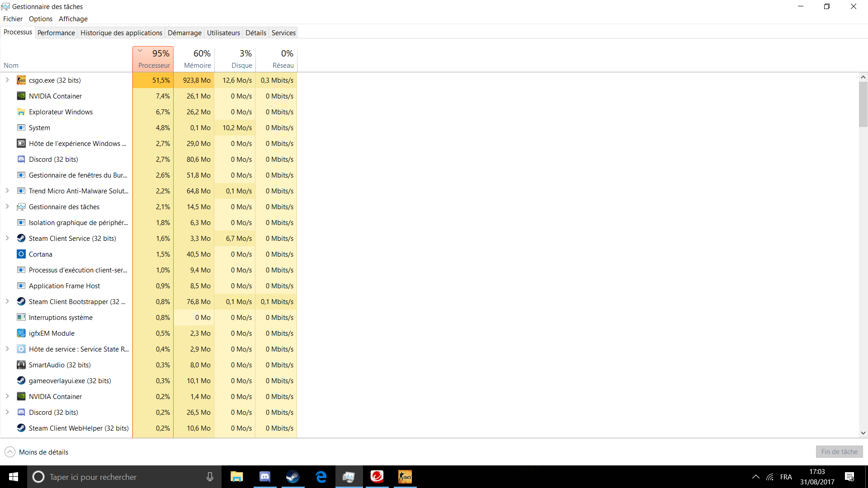Select Processus d'exécution client-ser... row

pos(149,270)
